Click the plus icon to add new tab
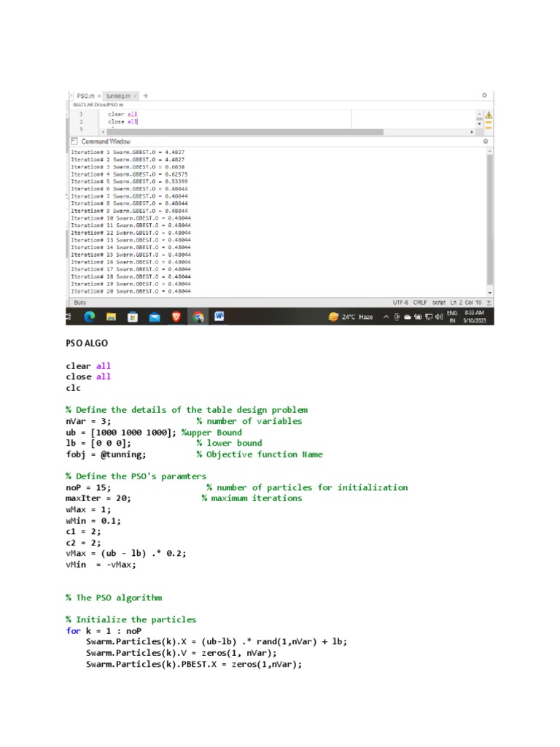This screenshot has width=560, height=747. coord(145,96)
